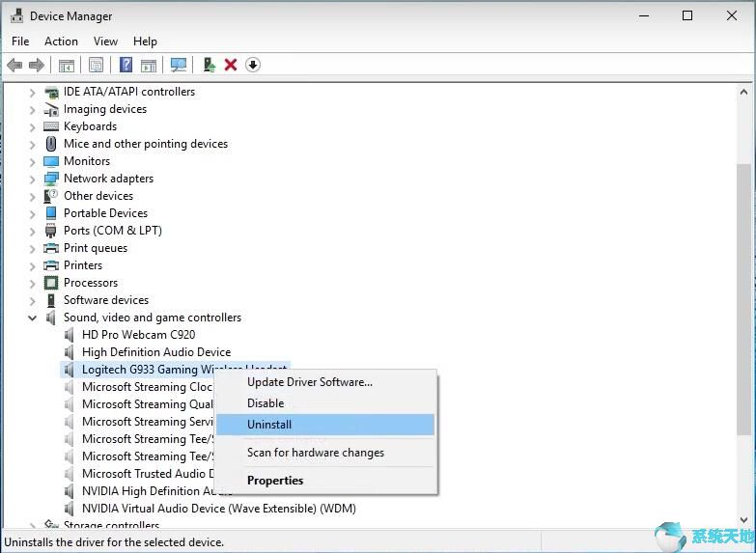This screenshot has width=756, height=553.
Task: Click the Imaging devices camera icon
Action: pyautogui.click(x=51, y=109)
